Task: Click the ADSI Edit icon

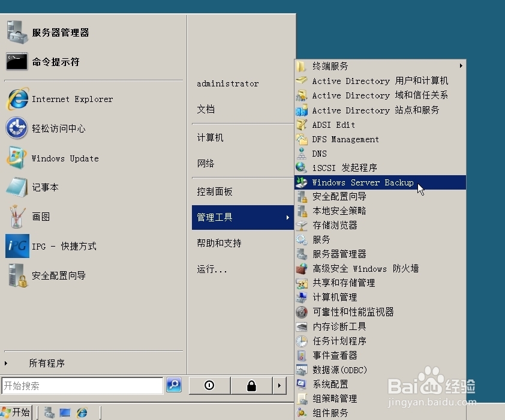Action: pos(302,125)
